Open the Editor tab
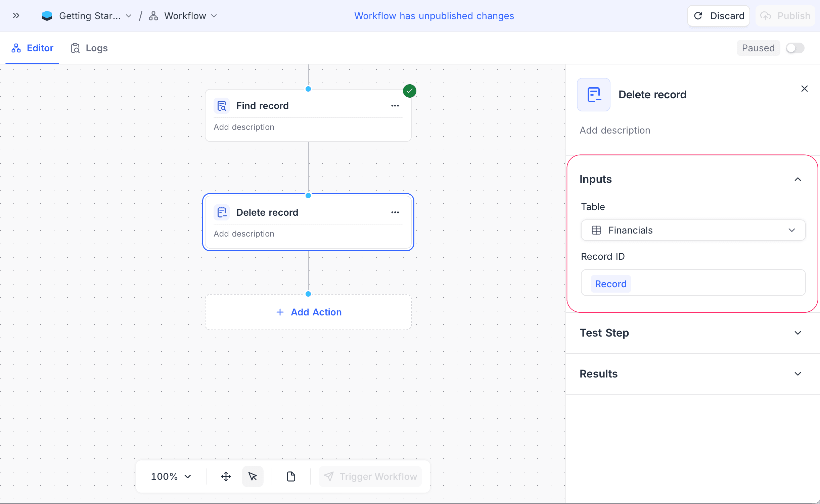This screenshot has width=820, height=504. [33, 48]
